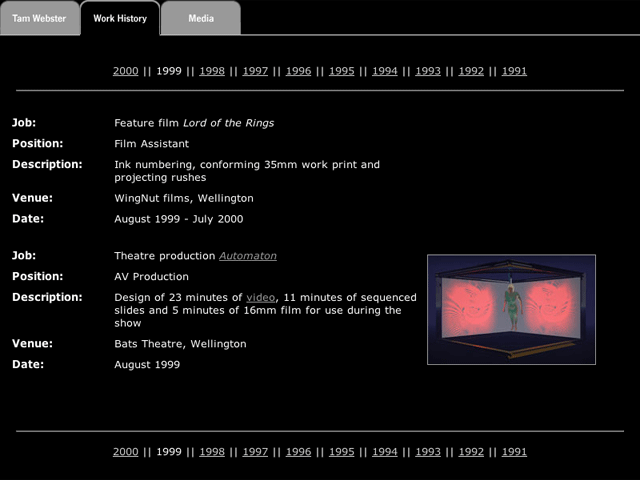
Task: Switch to the Work History tab
Action: pyautogui.click(x=120, y=18)
